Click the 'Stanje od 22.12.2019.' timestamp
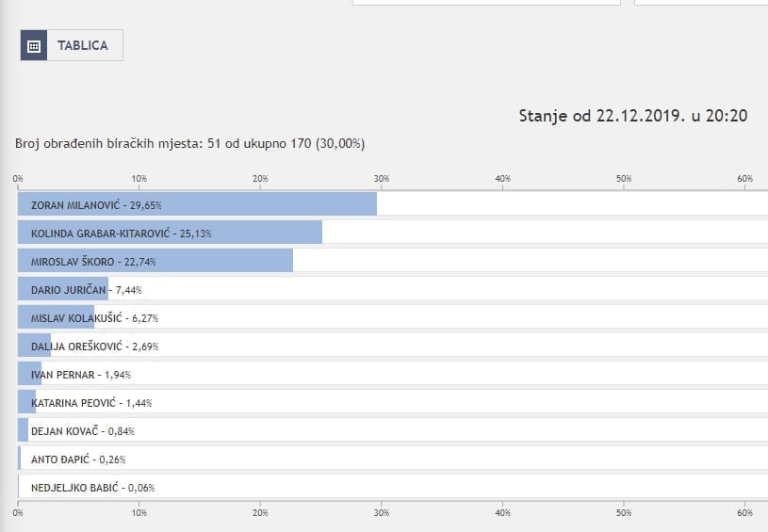 click(633, 116)
